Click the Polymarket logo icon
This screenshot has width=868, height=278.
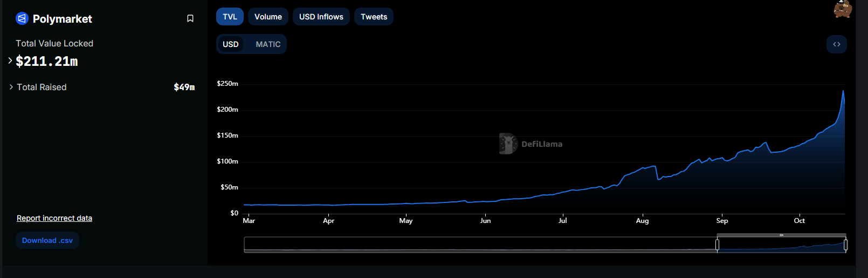pyautogui.click(x=22, y=19)
